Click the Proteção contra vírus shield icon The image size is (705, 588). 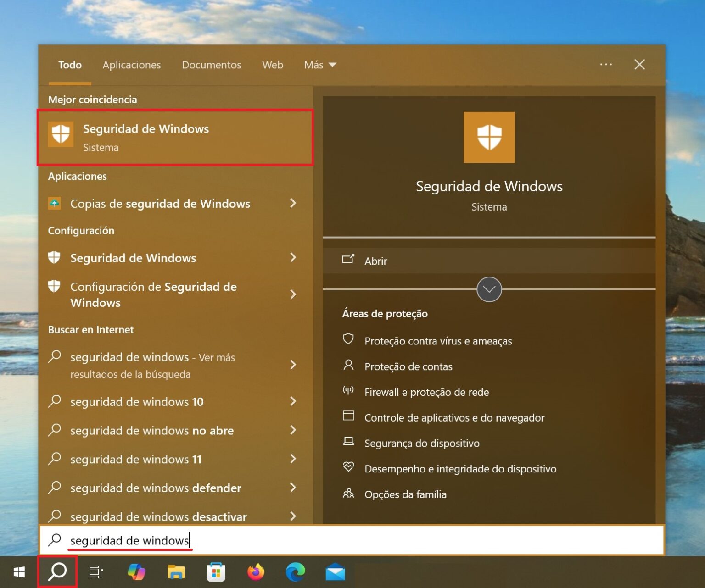(x=348, y=339)
